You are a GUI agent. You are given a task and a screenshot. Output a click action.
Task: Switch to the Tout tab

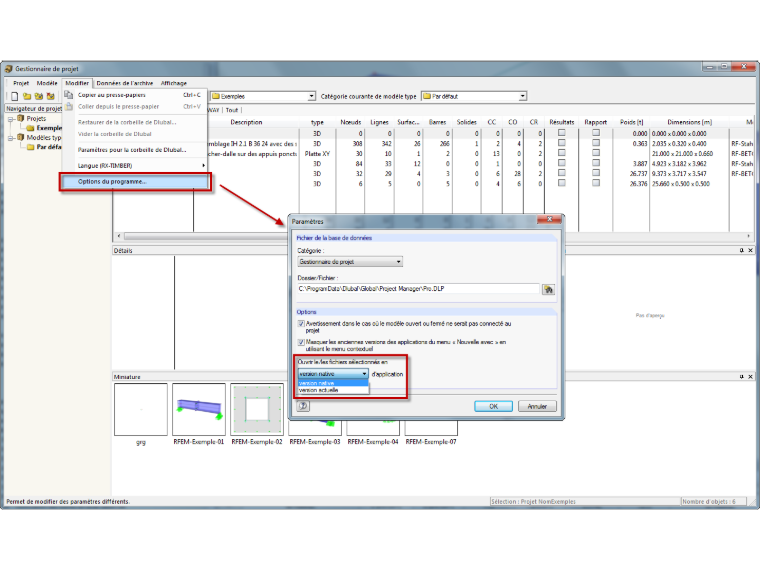point(232,111)
